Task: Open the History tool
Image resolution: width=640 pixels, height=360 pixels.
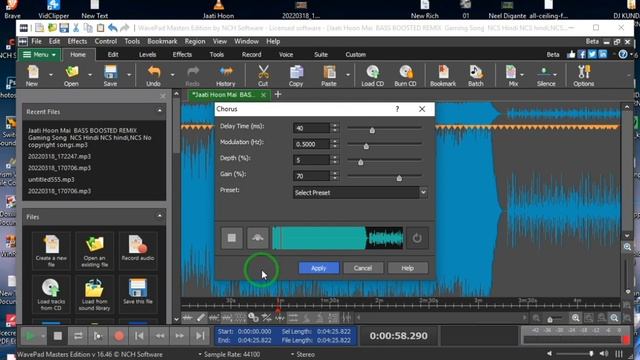Action: (226, 76)
